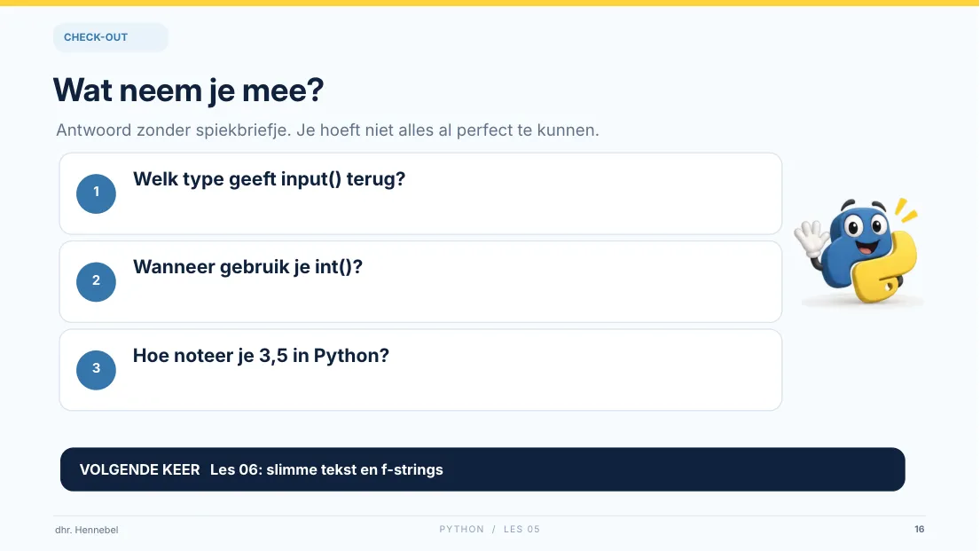This screenshot has width=980, height=551.
Task: Click the 'Wat neem je mee?' heading
Action: tap(188, 91)
